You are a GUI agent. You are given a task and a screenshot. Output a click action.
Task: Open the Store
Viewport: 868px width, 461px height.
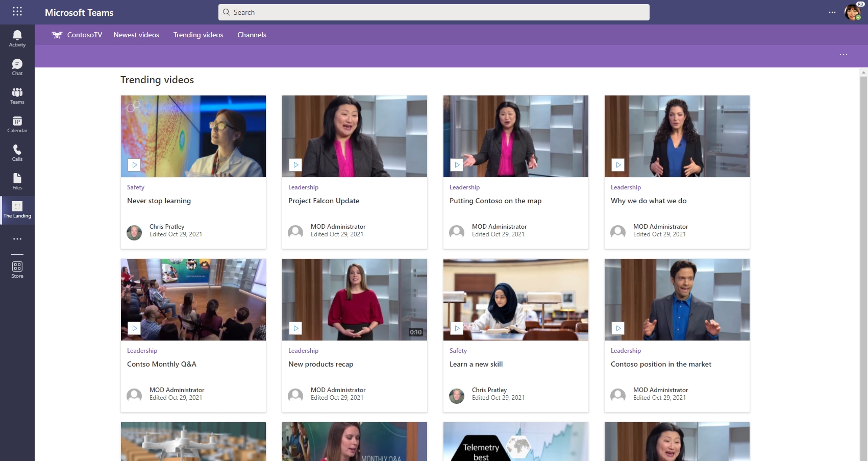click(x=17, y=268)
